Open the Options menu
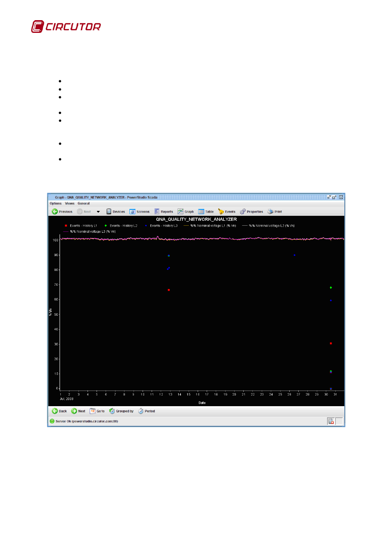The image size is (392, 555). coord(55,203)
